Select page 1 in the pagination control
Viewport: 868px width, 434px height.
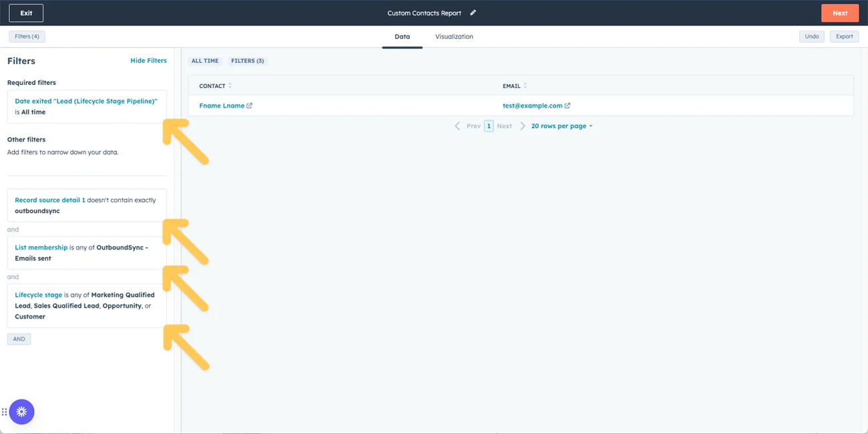tap(488, 126)
